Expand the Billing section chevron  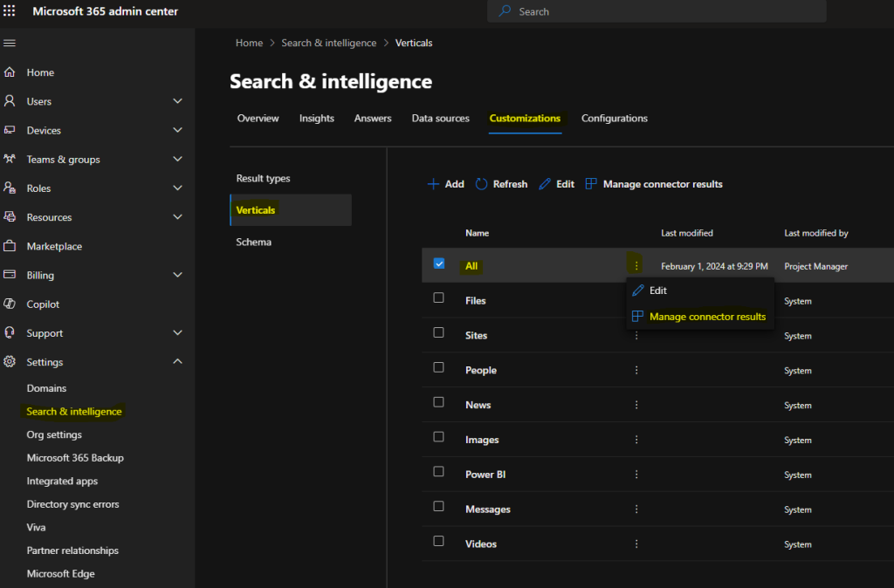[x=178, y=275]
